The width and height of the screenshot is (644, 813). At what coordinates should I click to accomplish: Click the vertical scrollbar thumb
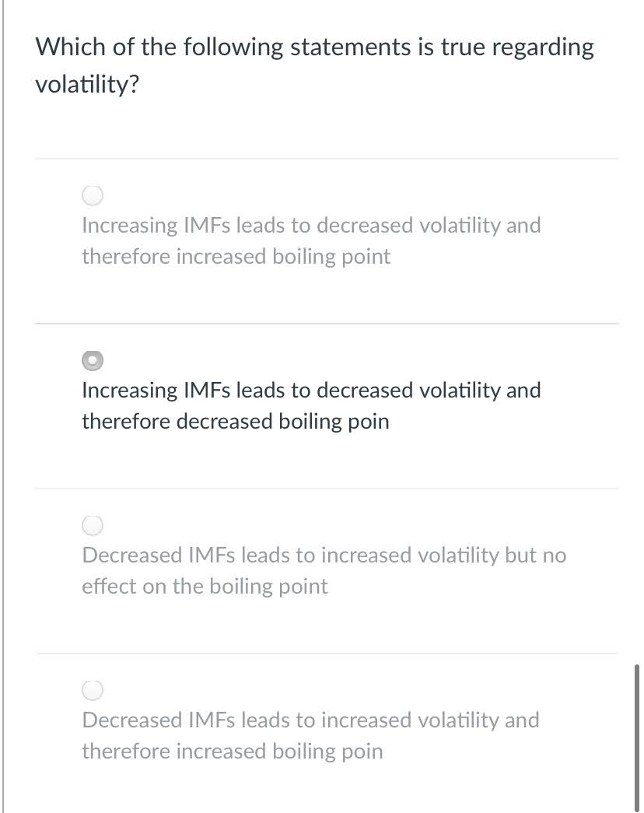click(636, 737)
